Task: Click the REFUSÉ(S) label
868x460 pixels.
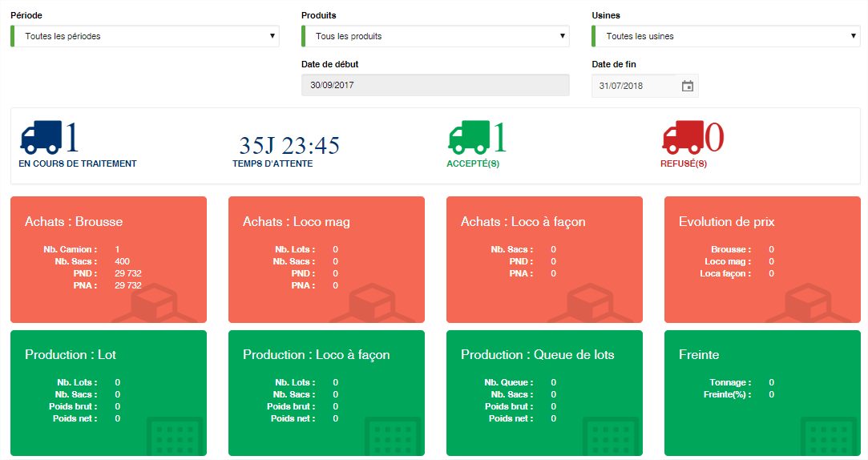Action: [x=684, y=163]
